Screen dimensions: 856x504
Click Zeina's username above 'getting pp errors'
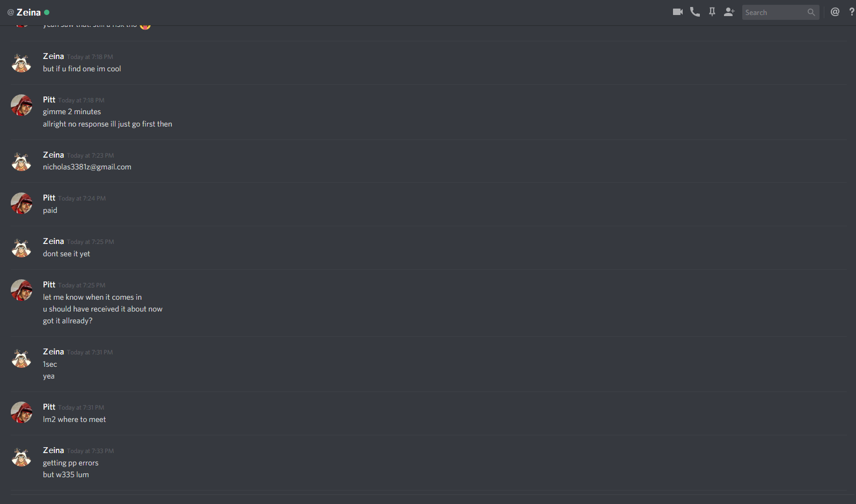(53, 450)
